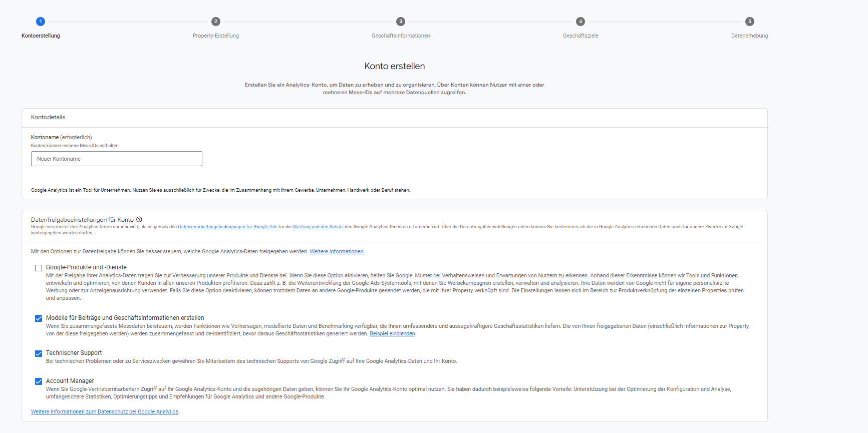Viewport: 868px width, 433px height.
Task: Open Weitere Informationen zum Datenschutz link
Action: click(105, 411)
